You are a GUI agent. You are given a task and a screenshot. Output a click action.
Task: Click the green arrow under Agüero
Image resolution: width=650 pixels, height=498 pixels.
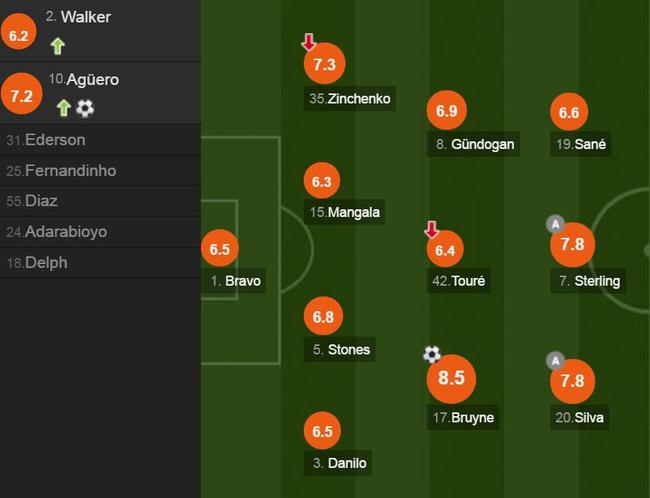point(63,108)
